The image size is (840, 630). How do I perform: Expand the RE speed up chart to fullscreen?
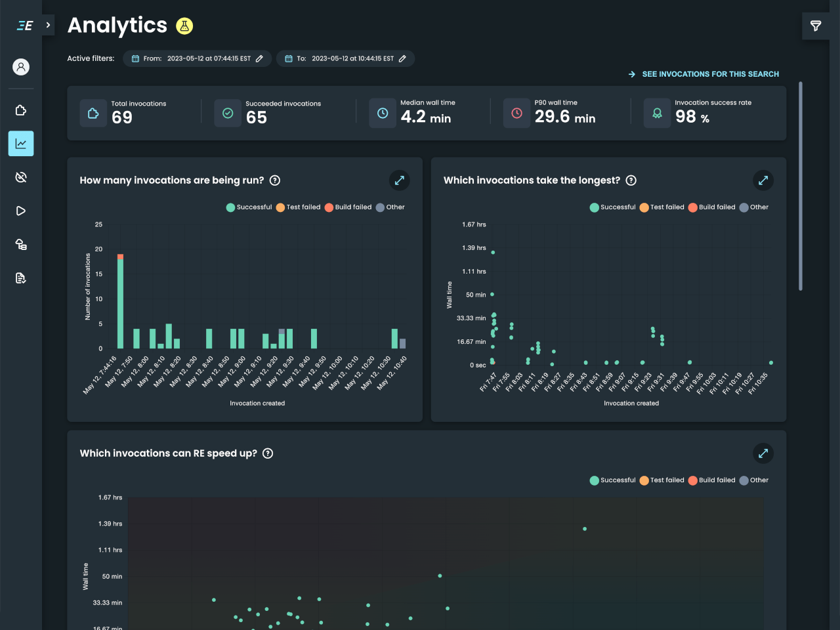click(x=763, y=453)
